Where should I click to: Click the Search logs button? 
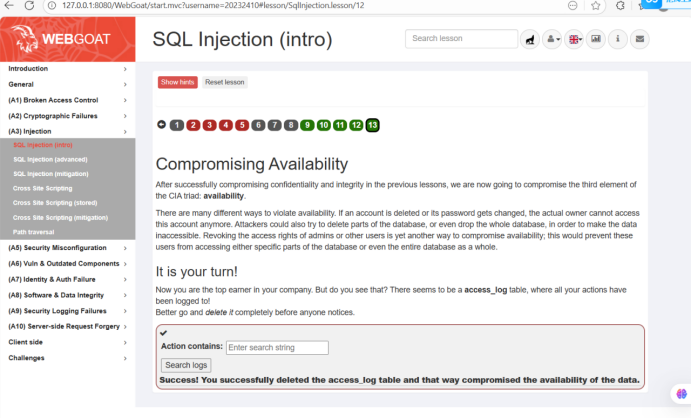click(x=186, y=365)
